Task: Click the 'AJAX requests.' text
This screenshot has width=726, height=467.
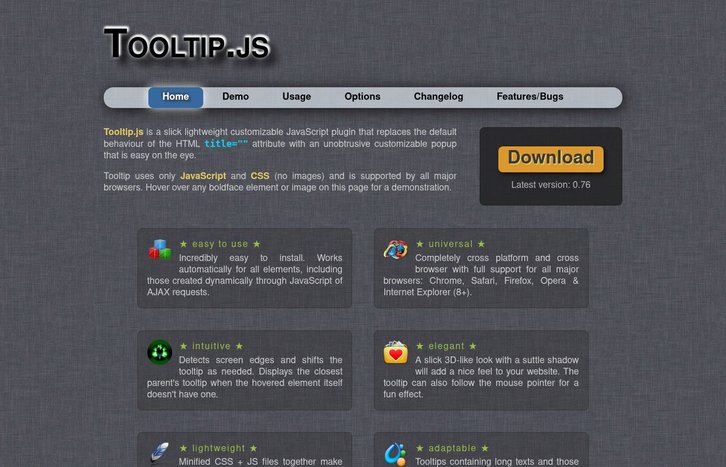Action: [x=178, y=292]
